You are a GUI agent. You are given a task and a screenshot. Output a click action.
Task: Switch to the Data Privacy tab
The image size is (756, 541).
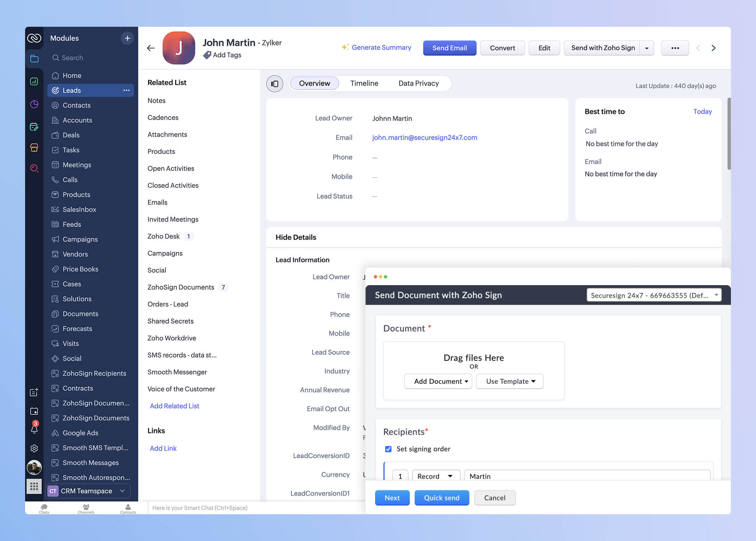(419, 83)
